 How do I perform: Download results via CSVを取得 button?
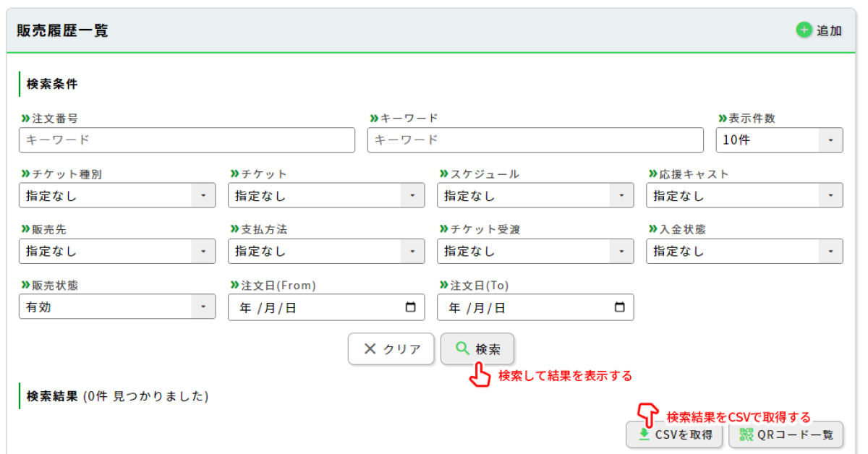pyautogui.click(x=673, y=434)
